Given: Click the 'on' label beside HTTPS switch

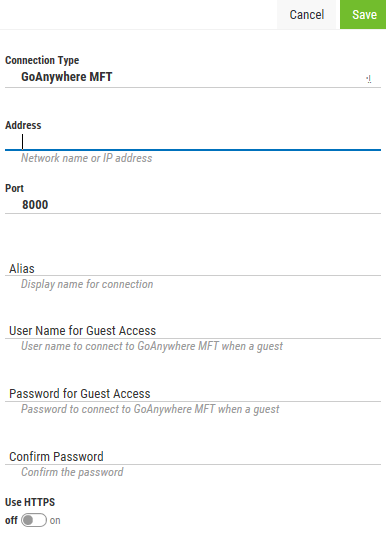Looking at the screenshot, I should coord(55,520).
